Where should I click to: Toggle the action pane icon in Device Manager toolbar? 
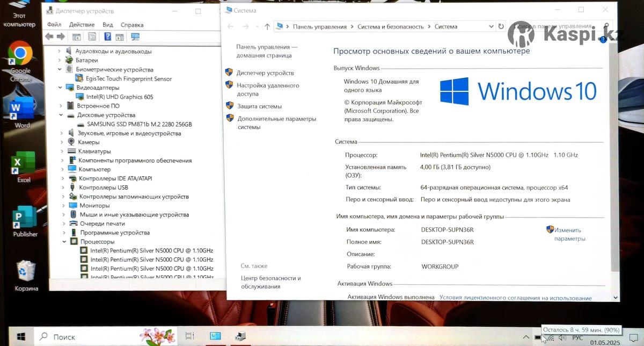119,37
